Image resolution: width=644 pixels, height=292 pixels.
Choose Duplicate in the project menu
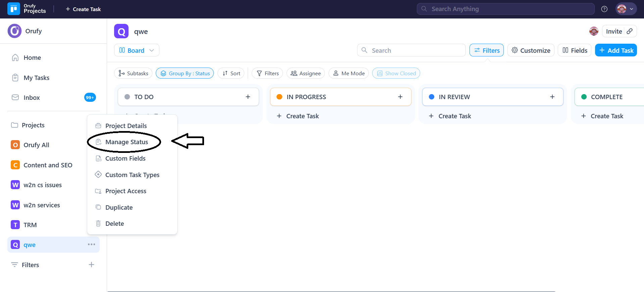[x=119, y=207]
